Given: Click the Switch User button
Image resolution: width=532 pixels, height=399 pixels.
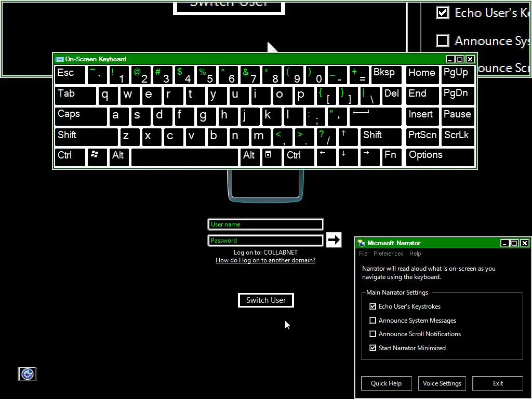Looking at the screenshot, I should (x=265, y=300).
